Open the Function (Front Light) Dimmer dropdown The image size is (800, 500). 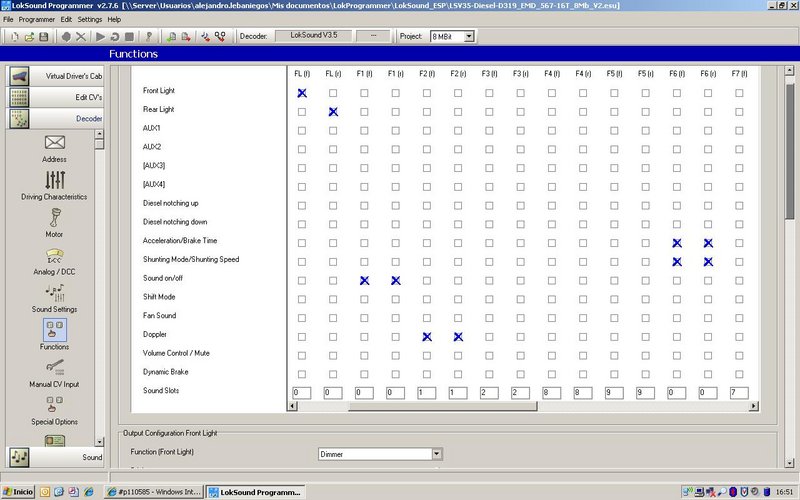tap(437, 454)
